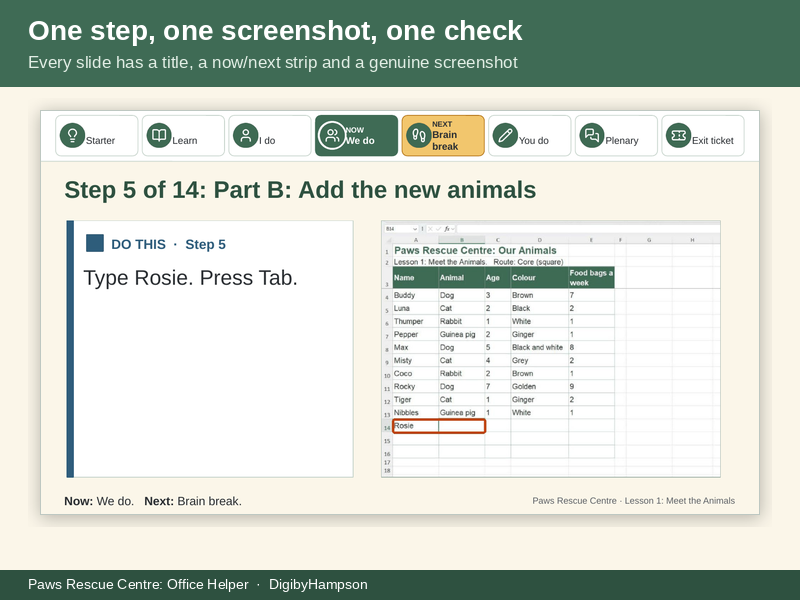Click the 'Paws Rescue Centre: Our Animals' title cell

[475, 251]
